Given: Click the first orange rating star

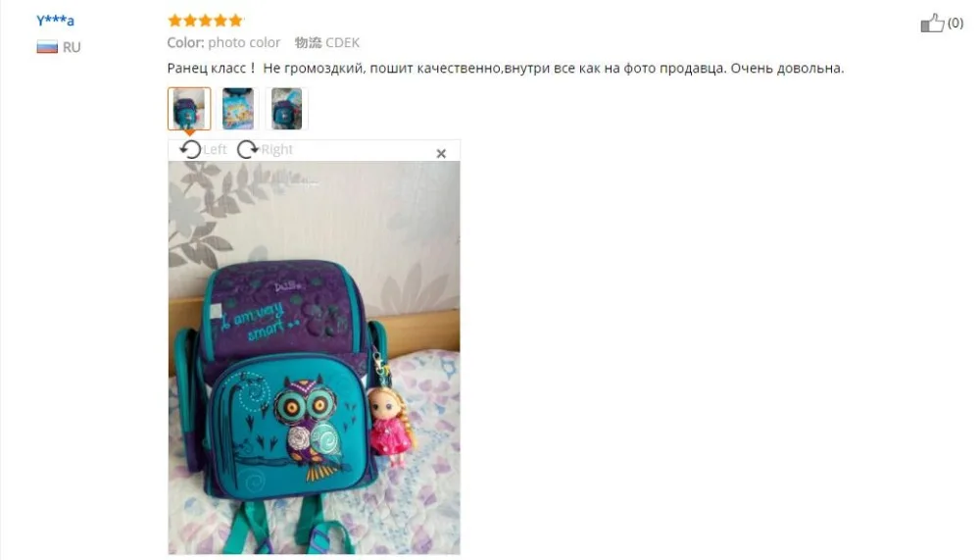Looking at the screenshot, I should (x=175, y=21).
